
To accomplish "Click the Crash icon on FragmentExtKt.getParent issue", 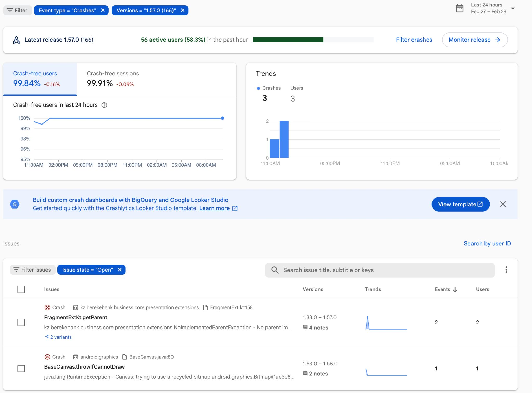I will point(48,307).
